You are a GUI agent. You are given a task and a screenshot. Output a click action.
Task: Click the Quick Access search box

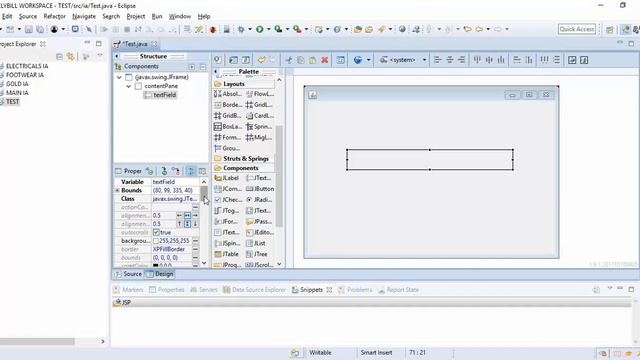click(x=577, y=29)
